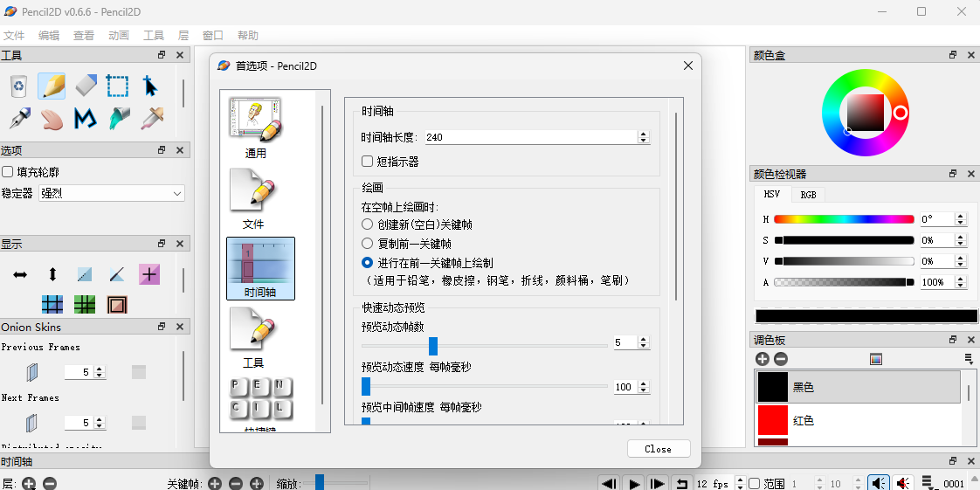
Task: Open General preferences category
Action: 256,128
